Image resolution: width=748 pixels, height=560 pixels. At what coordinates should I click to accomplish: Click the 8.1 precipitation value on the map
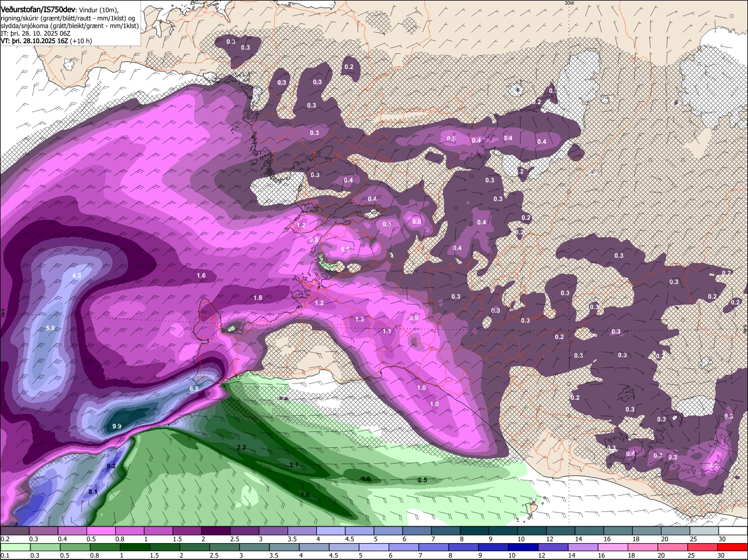pyautogui.click(x=93, y=492)
